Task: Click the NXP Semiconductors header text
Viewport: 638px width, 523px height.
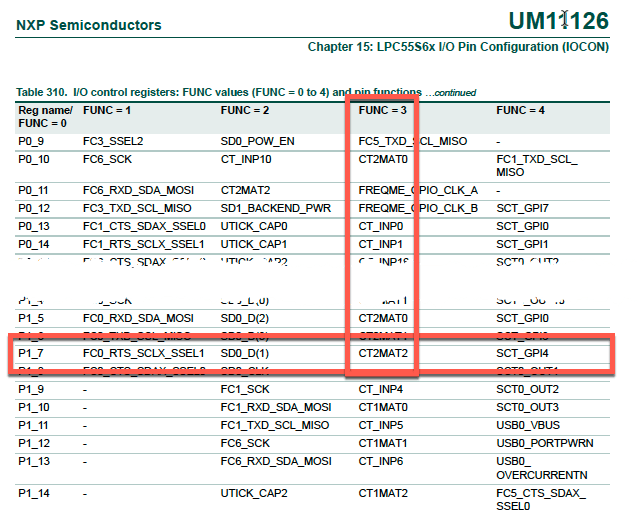Action: 89,25
